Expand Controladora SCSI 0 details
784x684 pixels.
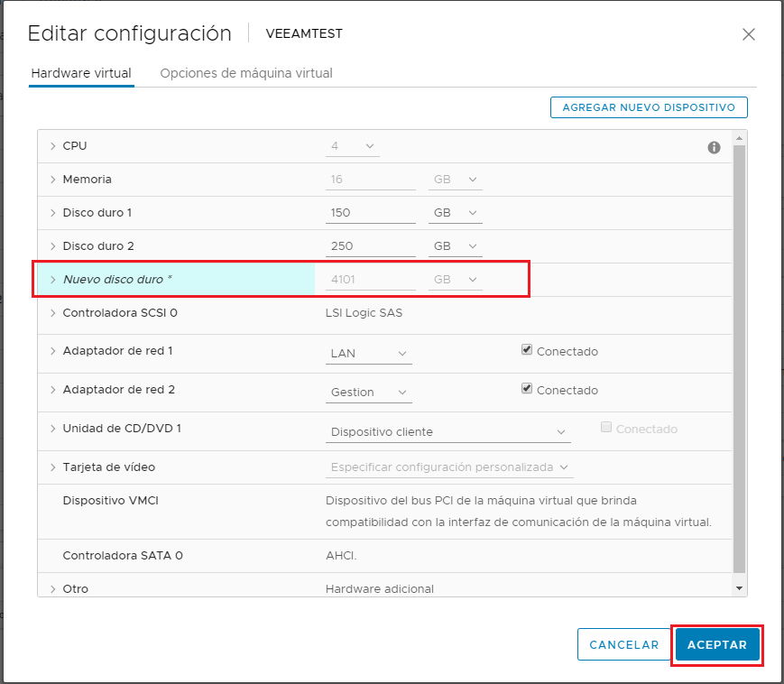pos(51,315)
